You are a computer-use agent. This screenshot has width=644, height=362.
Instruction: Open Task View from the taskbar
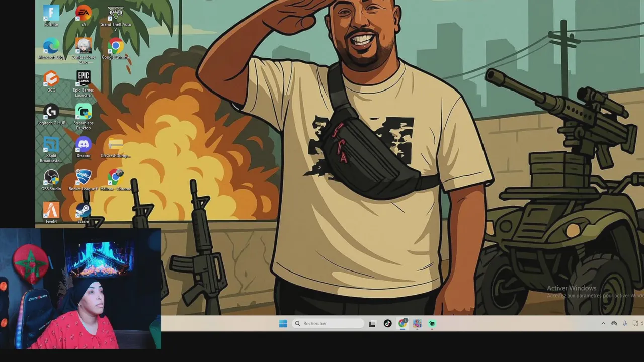coord(372,323)
